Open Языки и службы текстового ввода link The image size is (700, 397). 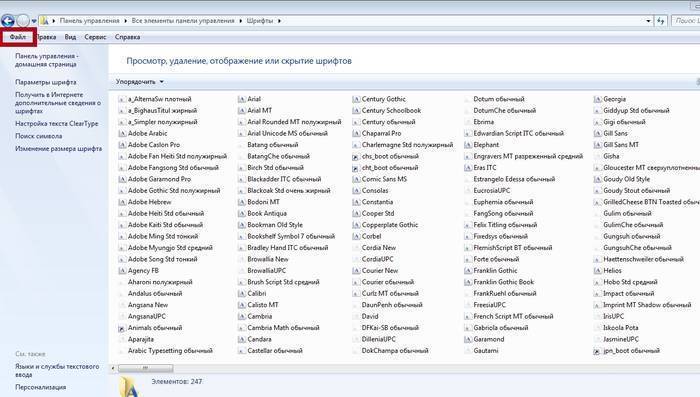coord(57,371)
